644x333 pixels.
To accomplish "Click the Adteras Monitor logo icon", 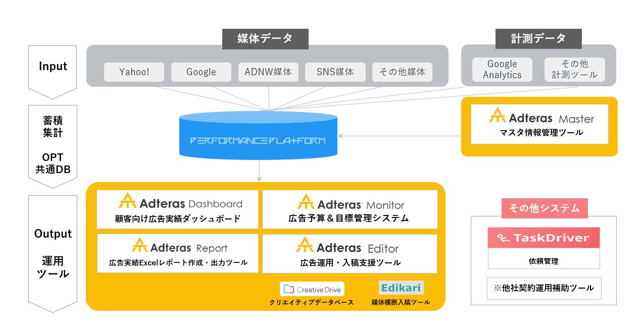I will click(x=306, y=201).
